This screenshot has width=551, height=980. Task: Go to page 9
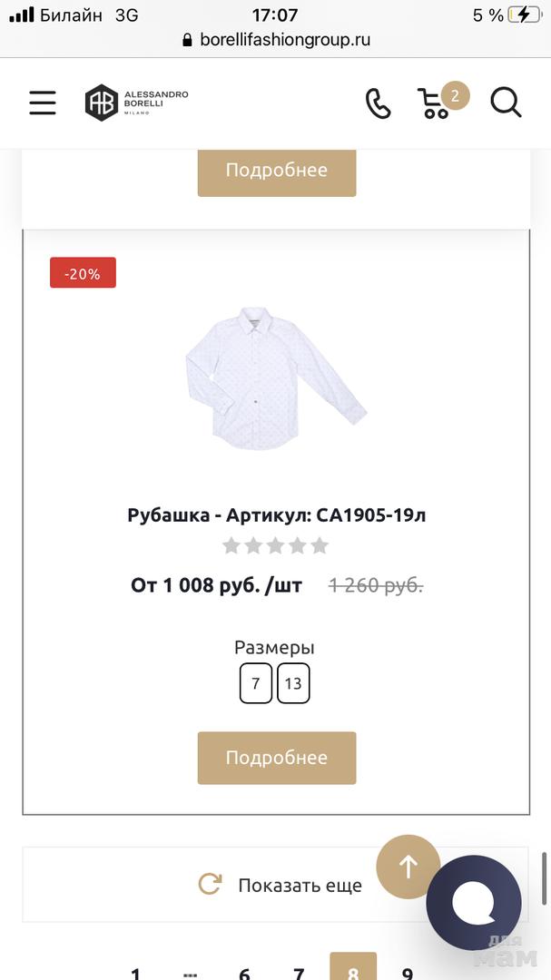(x=408, y=972)
